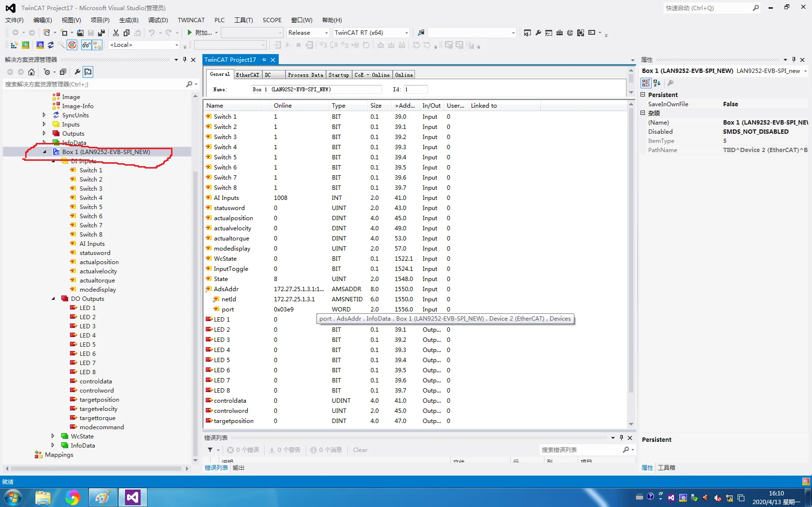Collapse the DO Outputs tree node
This screenshot has height=507, width=812.
click(53, 299)
